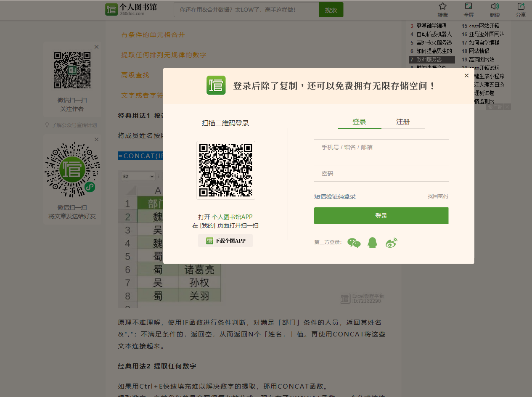Open 高级查找 link
This screenshot has width=532, height=397.
pos(135,75)
